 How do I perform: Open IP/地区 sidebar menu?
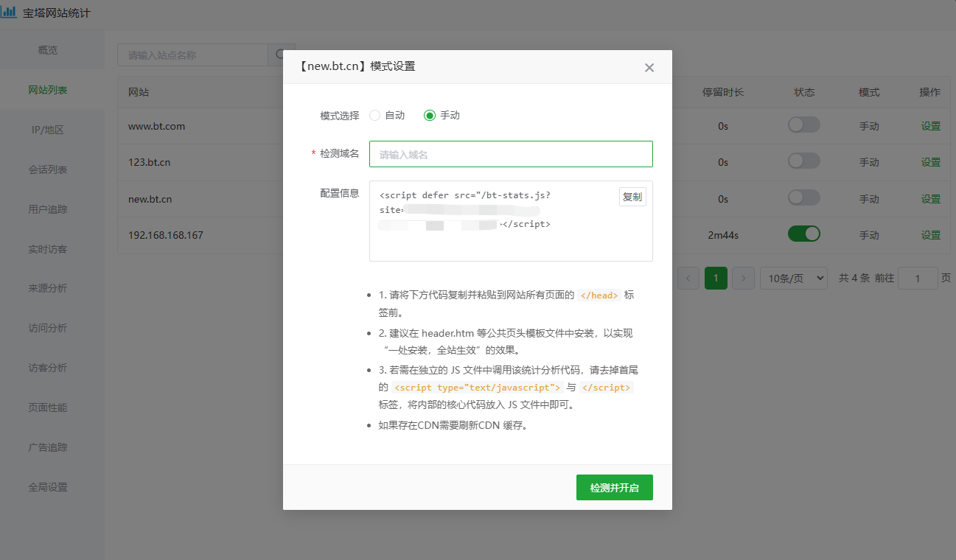click(x=48, y=130)
